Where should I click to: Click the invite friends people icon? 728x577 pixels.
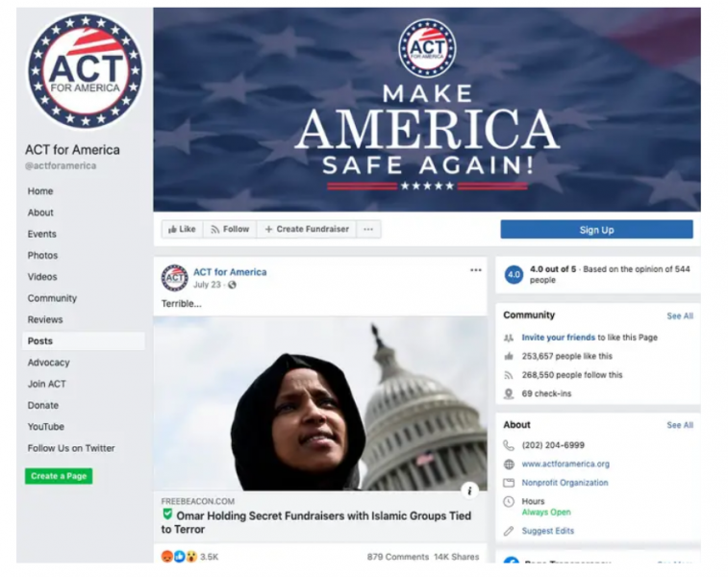pyautogui.click(x=509, y=338)
